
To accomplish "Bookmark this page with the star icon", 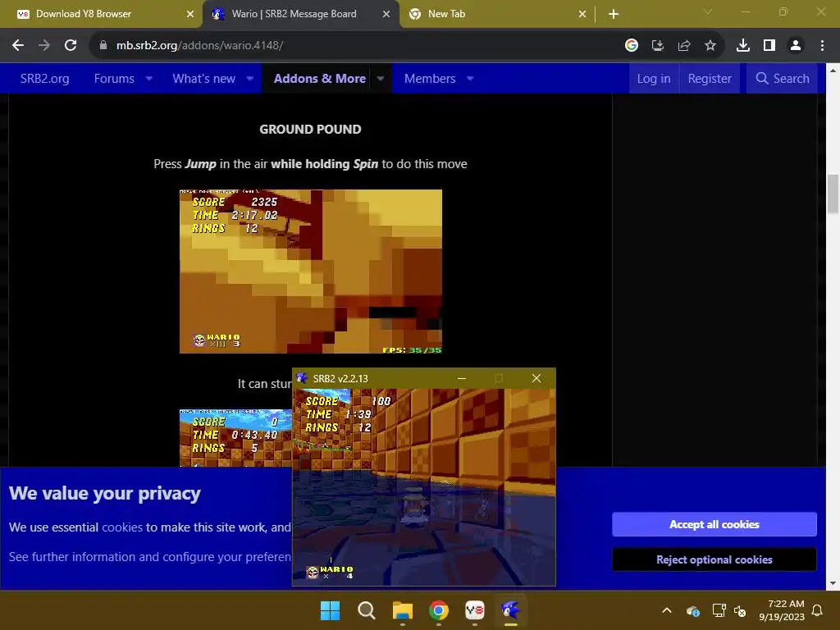I will point(710,46).
